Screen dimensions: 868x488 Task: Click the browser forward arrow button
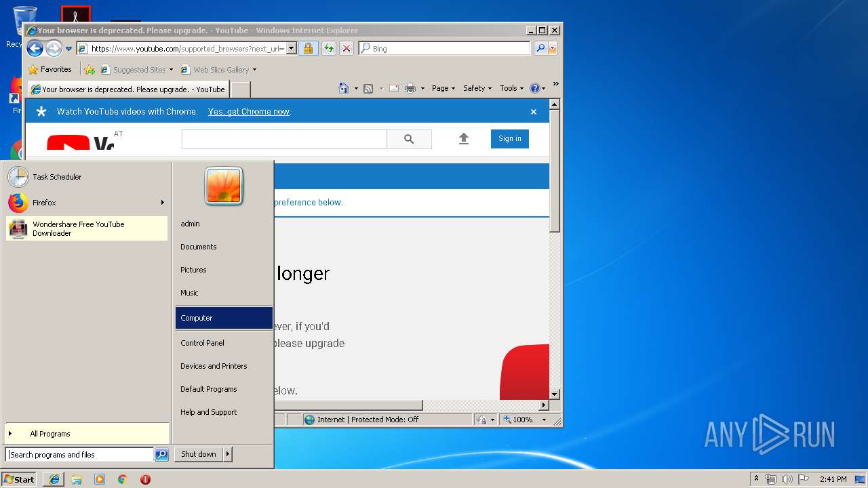click(x=54, y=48)
